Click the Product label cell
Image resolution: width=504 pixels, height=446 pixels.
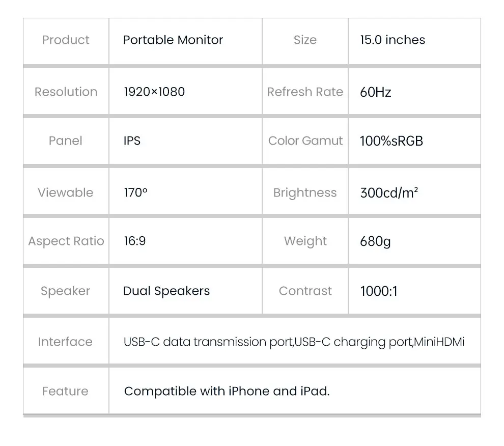point(66,40)
